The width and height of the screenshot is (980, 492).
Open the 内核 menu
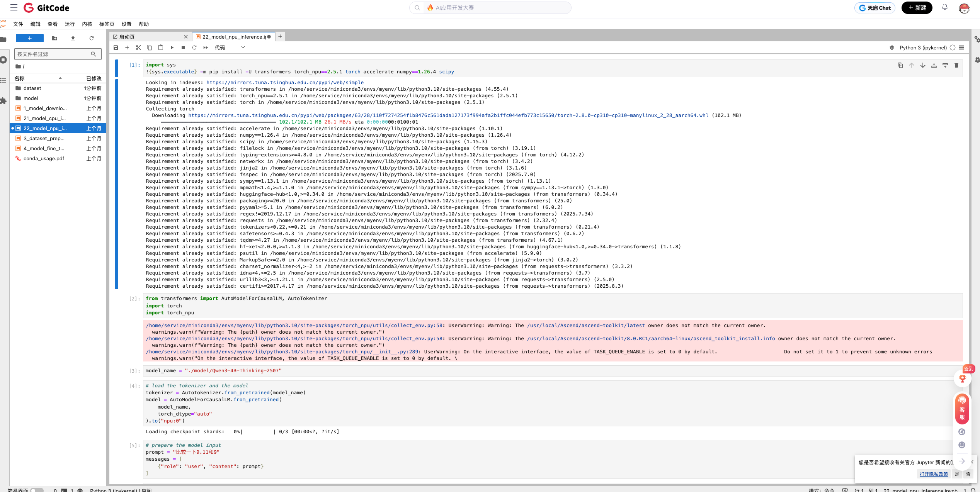click(x=87, y=24)
